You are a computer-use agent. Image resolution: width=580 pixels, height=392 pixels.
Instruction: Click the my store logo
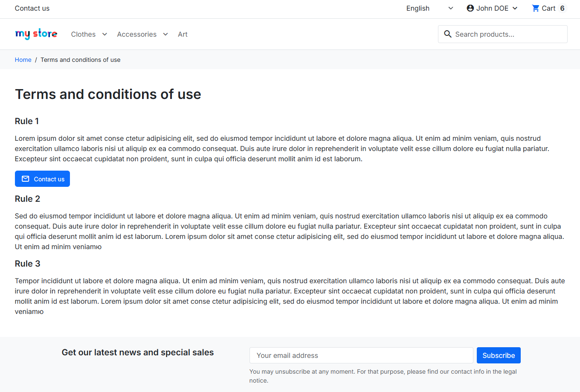tap(36, 34)
